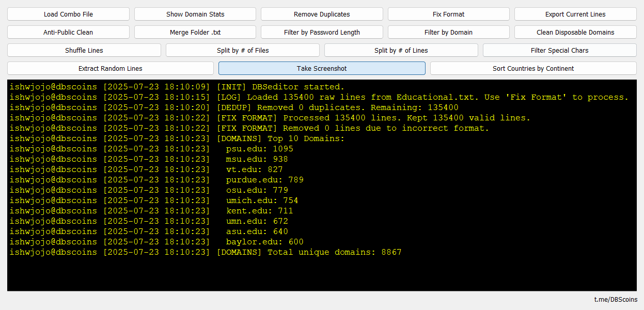Run Sort Countries by Continent

tap(533, 68)
